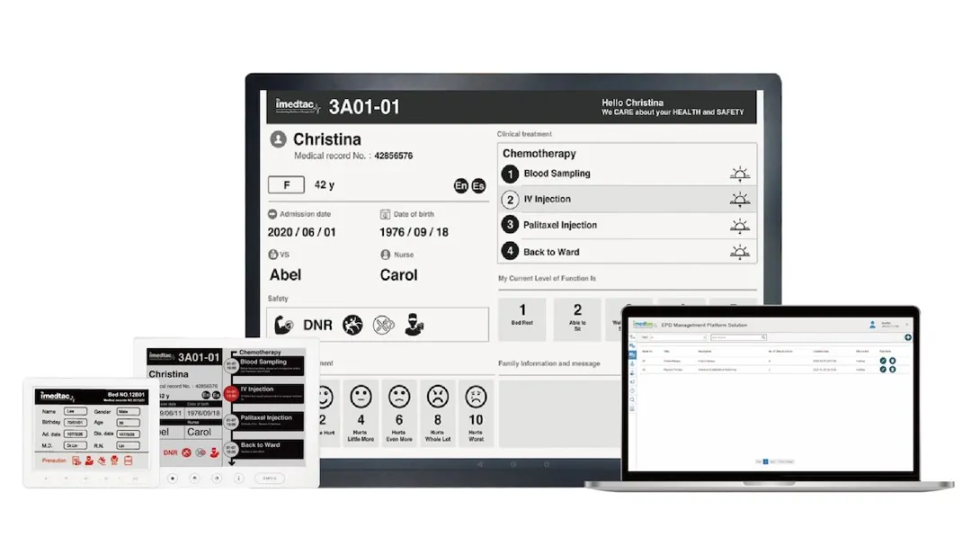Screen dimensions: 980x537
Task: Tap the red DNR label on the middle device
Action: point(170,452)
